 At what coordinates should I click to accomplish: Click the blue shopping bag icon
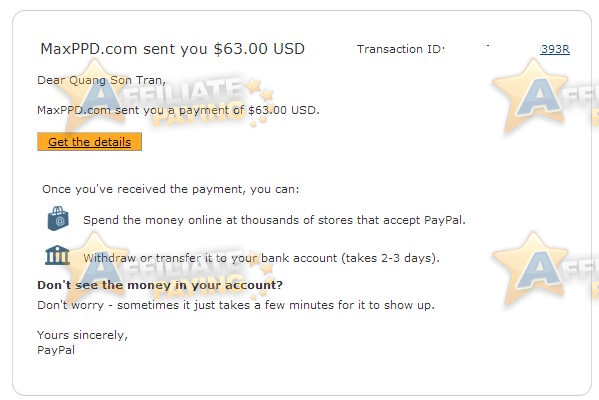coord(58,219)
